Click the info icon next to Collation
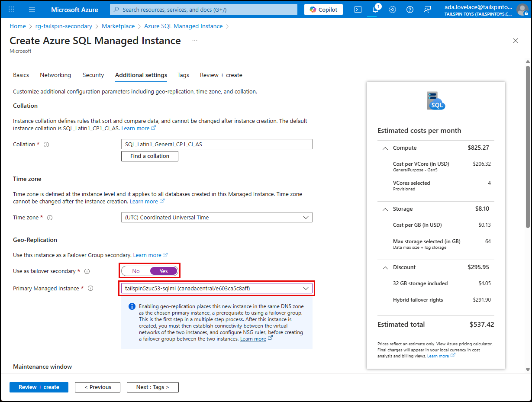This screenshot has height=402, width=532. pos(47,144)
